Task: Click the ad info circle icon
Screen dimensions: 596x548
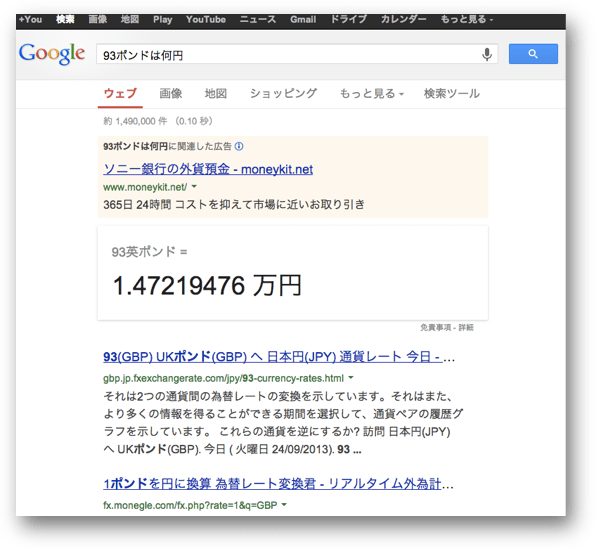Action: click(239, 146)
